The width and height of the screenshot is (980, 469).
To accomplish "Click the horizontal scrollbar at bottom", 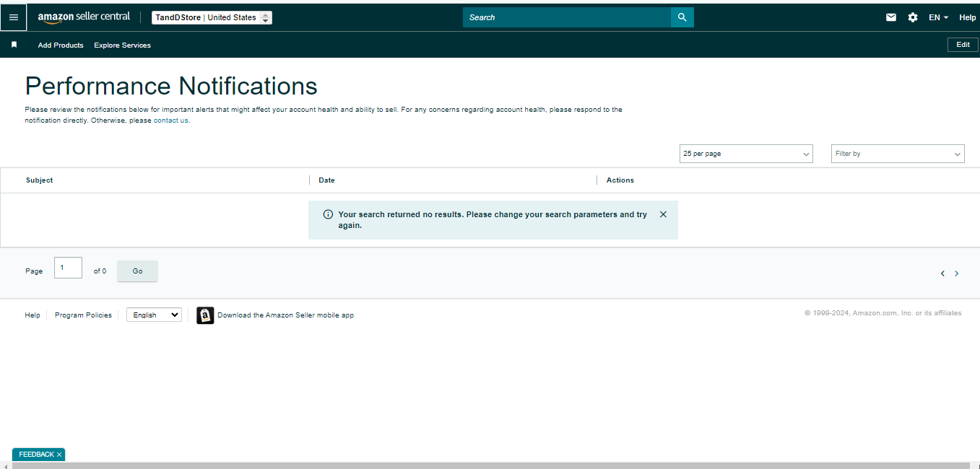I will pos(491,465).
